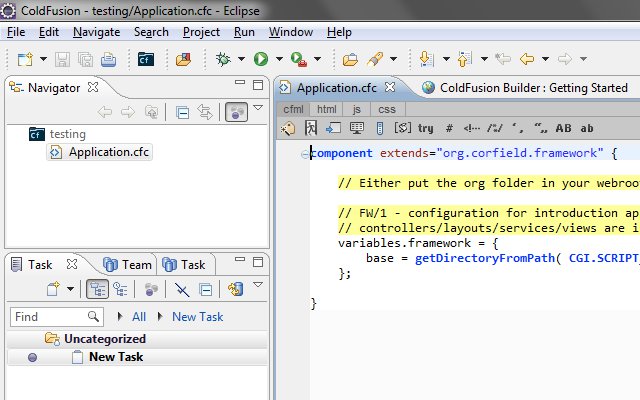Select the html editor toolbar tab
The height and width of the screenshot is (400, 640).
(x=327, y=109)
